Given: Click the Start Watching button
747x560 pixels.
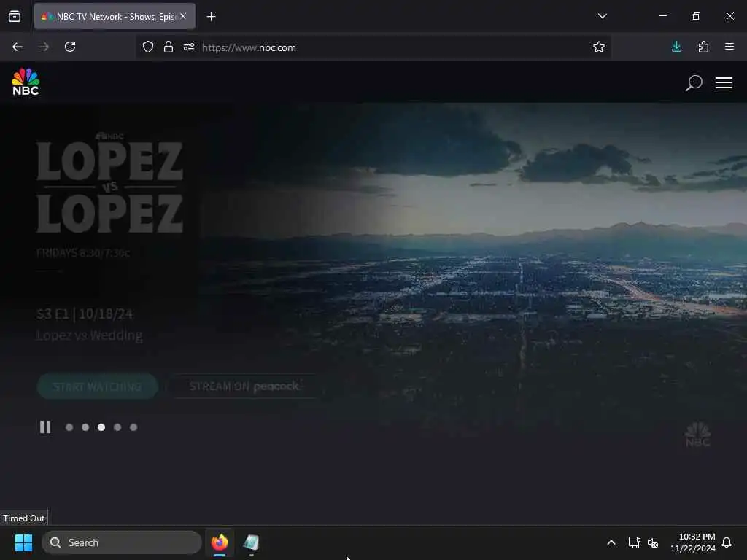Looking at the screenshot, I should click(97, 386).
